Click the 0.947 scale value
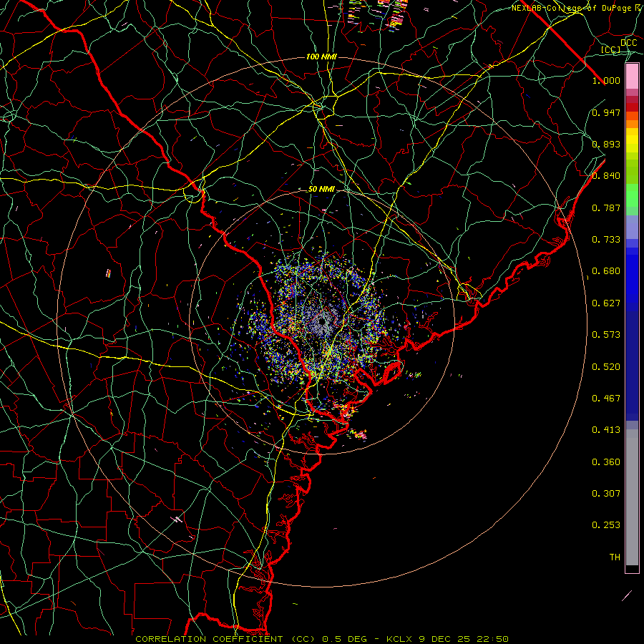644x644 pixels. [606, 112]
